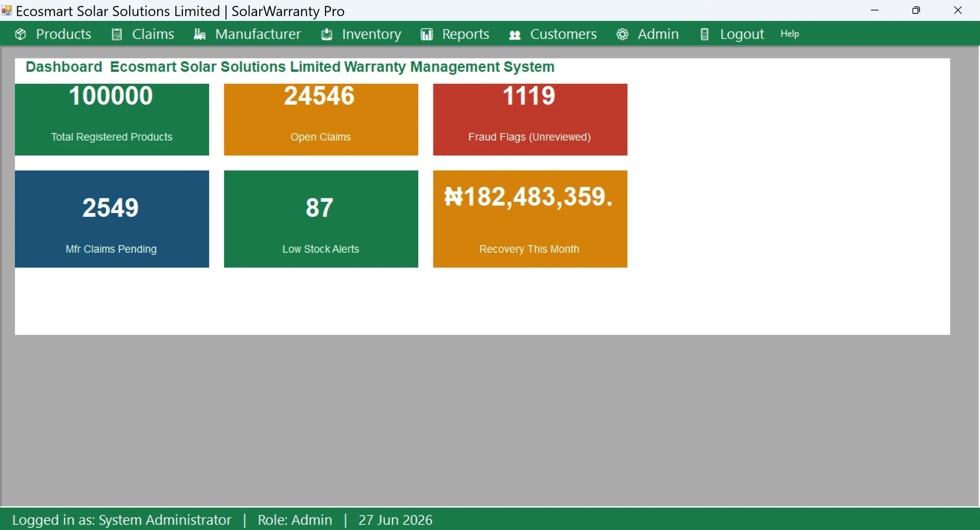Click the Inventory icon in menu bar

pyautogui.click(x=327, y=34)
